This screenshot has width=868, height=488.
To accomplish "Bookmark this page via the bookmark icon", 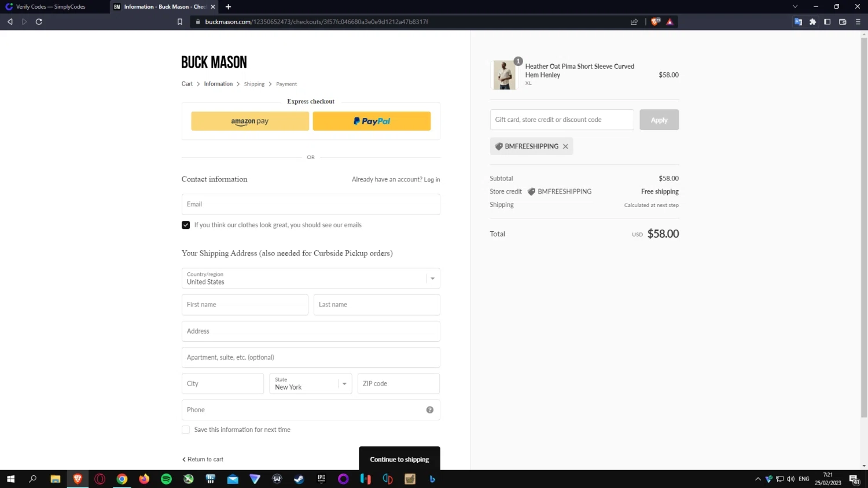I will [x=180, y=22].
